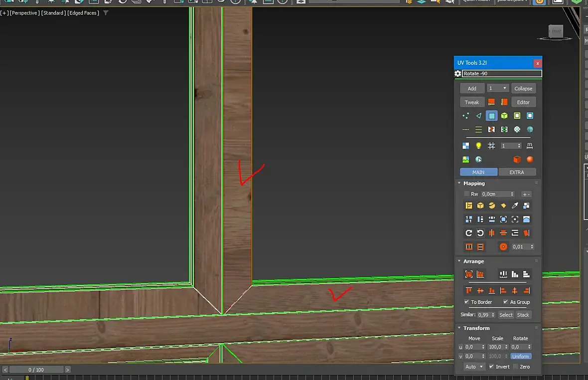Open the Edged Faces shading menu label
Screen dimensions: 588x380
[83, 13]
